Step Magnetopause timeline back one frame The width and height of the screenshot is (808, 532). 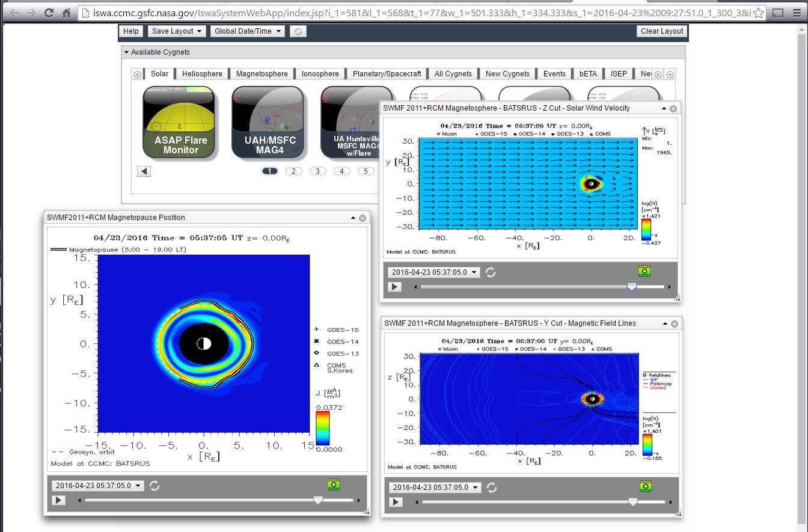pyautogui.click(x=79, y=501)
